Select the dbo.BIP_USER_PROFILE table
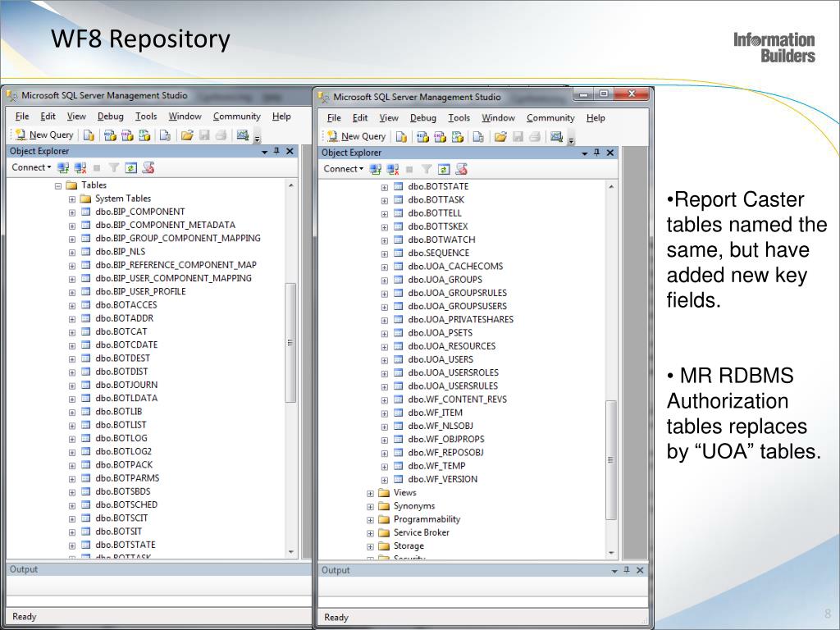The height and width of the screenshot is (630, 840). [x=140, y=291]
